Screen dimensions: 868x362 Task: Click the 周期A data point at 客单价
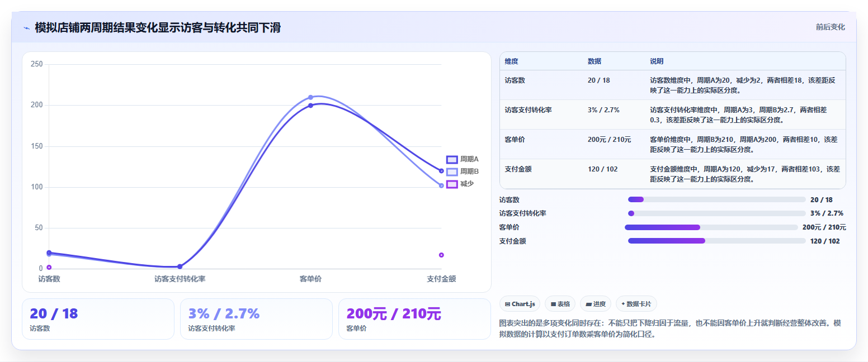click(x=310, y=106)
